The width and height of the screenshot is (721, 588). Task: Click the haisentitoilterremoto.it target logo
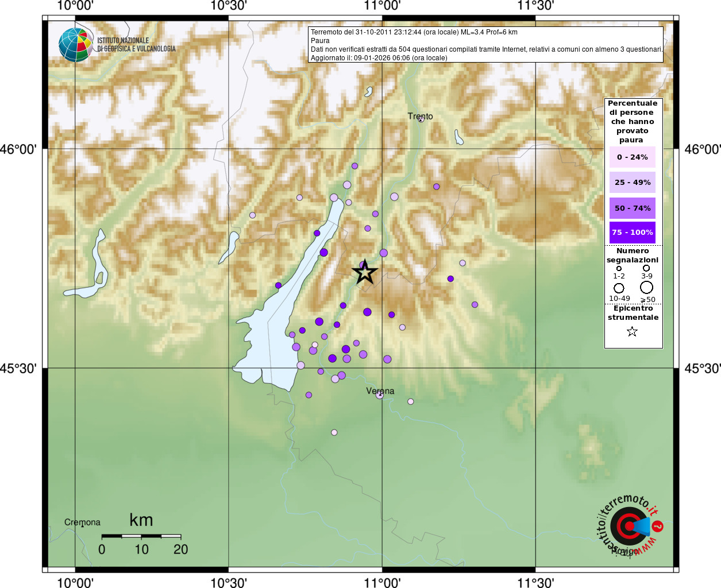point(630,526)
